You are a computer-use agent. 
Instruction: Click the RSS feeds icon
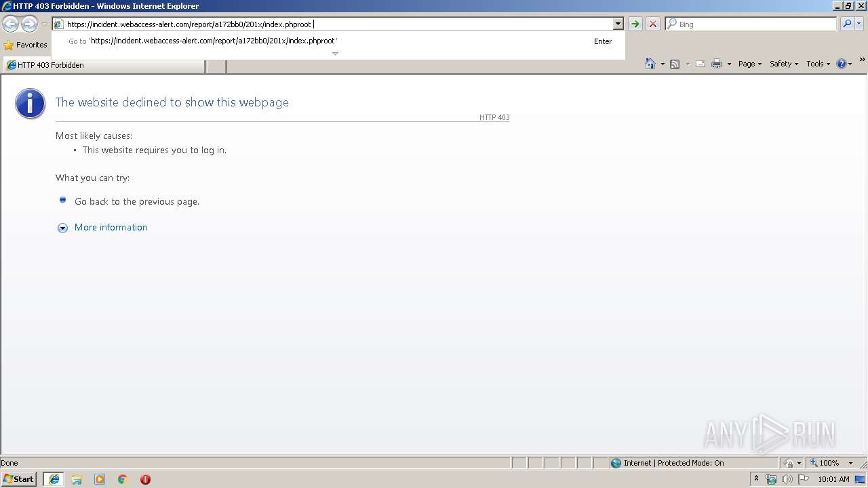675,64
